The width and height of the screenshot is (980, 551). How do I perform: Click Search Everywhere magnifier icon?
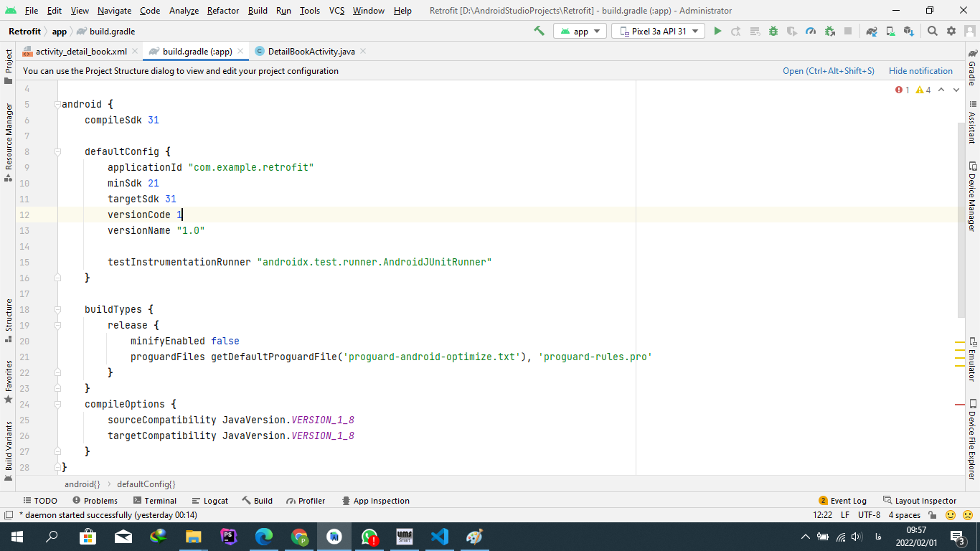tap(933, 31)
